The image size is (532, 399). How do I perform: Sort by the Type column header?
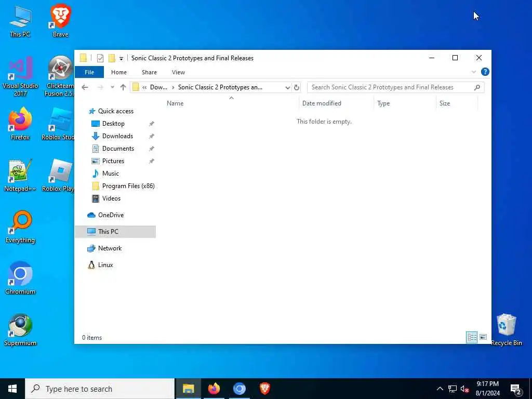(x=383, y=103)
